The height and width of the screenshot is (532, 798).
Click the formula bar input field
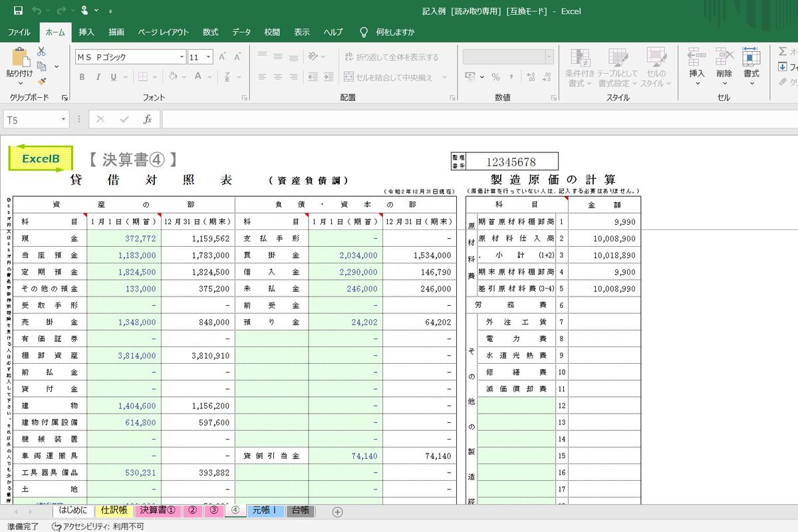(x=465, y=120)
